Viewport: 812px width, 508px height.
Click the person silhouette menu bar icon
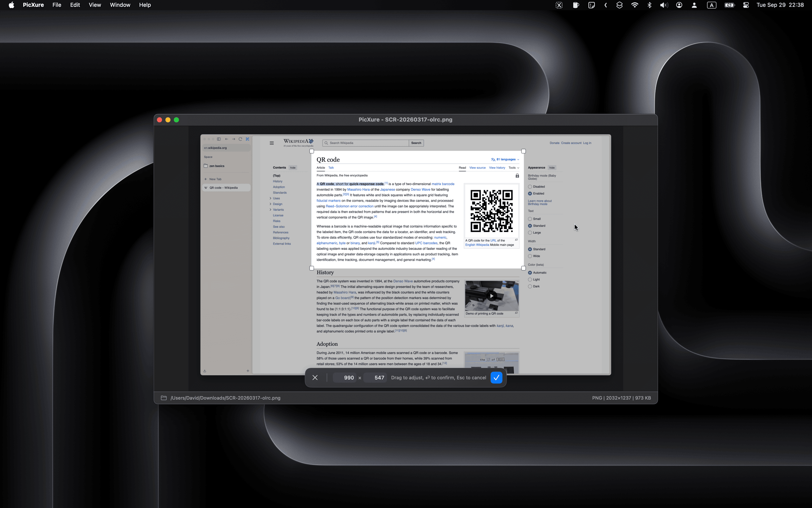694,5
